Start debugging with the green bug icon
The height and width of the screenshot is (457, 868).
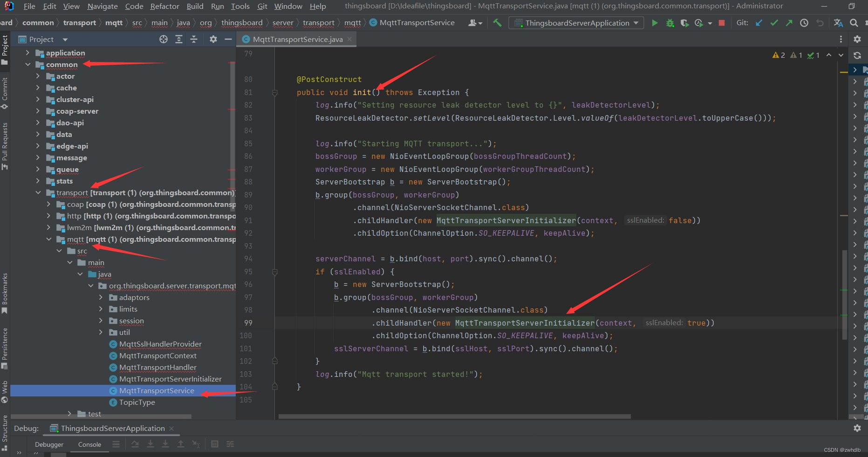[670, 23]
